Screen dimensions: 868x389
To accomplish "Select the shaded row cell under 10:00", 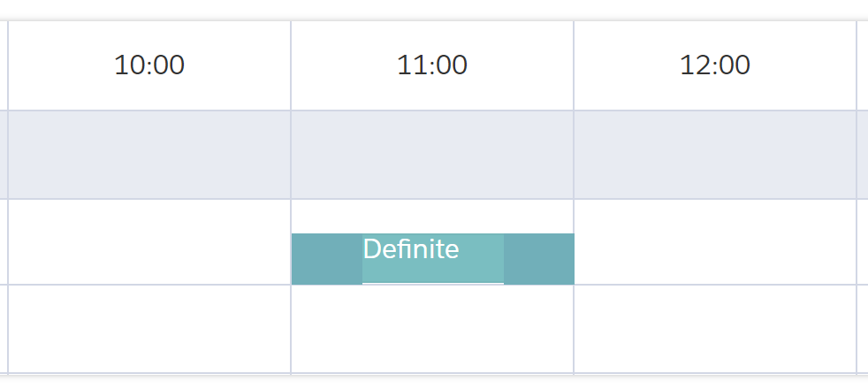I will 149,155.
